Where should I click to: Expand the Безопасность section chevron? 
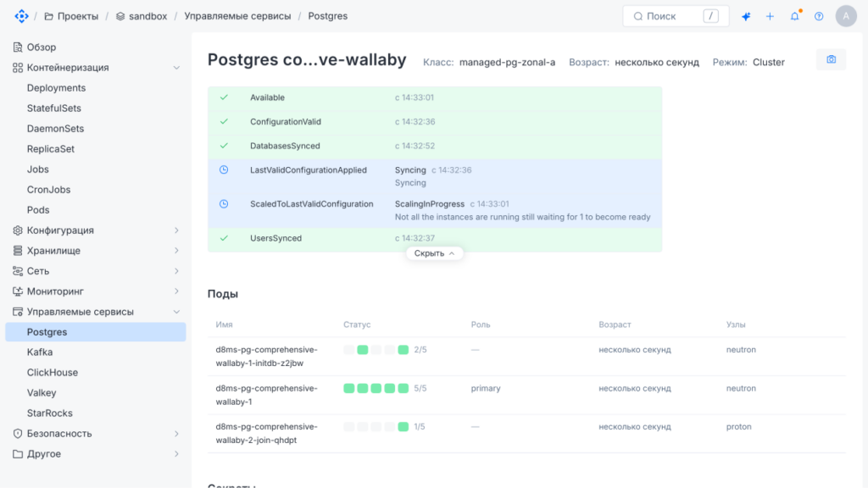pos(176,434)
